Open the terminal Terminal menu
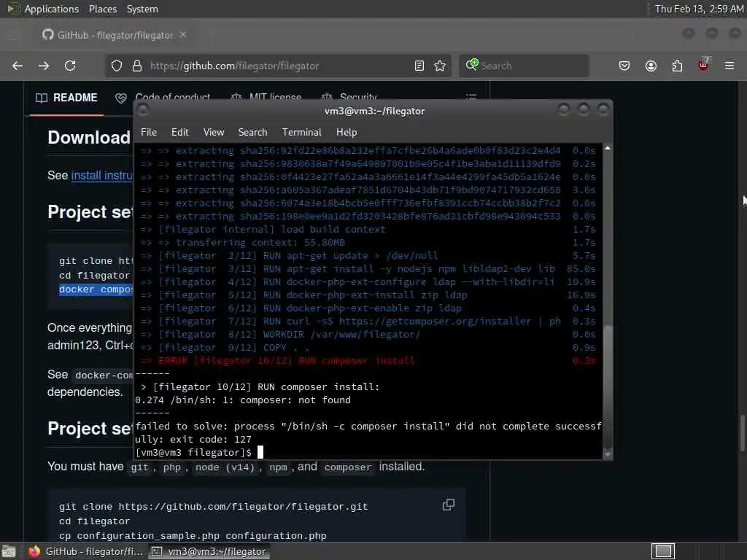Screen dimensions: 747x560 point(301,133)
